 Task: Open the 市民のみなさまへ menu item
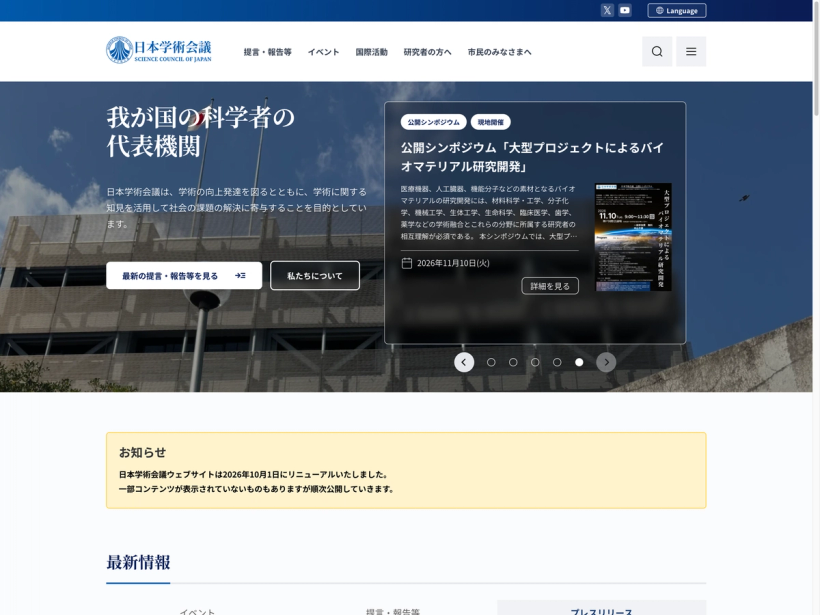pos(499,52)
